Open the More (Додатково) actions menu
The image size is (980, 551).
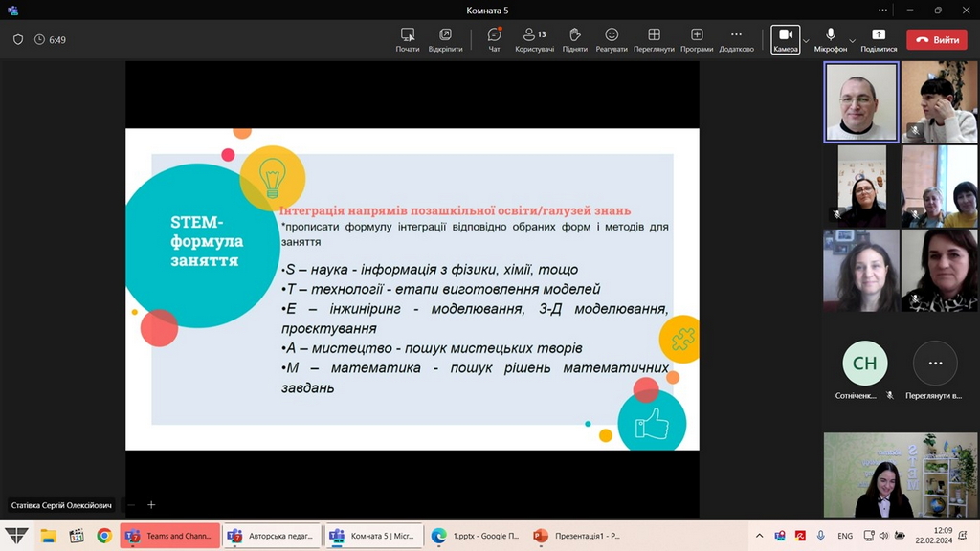[x=736, y=39]
